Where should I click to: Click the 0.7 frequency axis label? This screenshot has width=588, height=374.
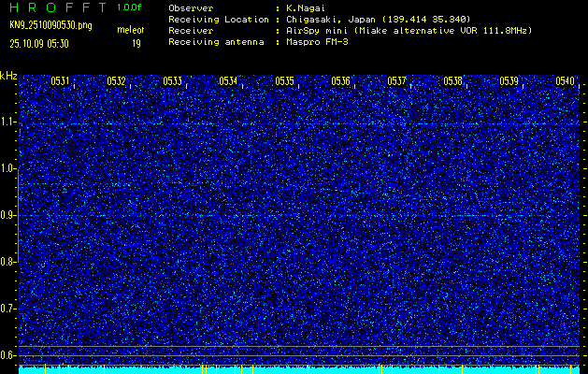pos(8,309)
